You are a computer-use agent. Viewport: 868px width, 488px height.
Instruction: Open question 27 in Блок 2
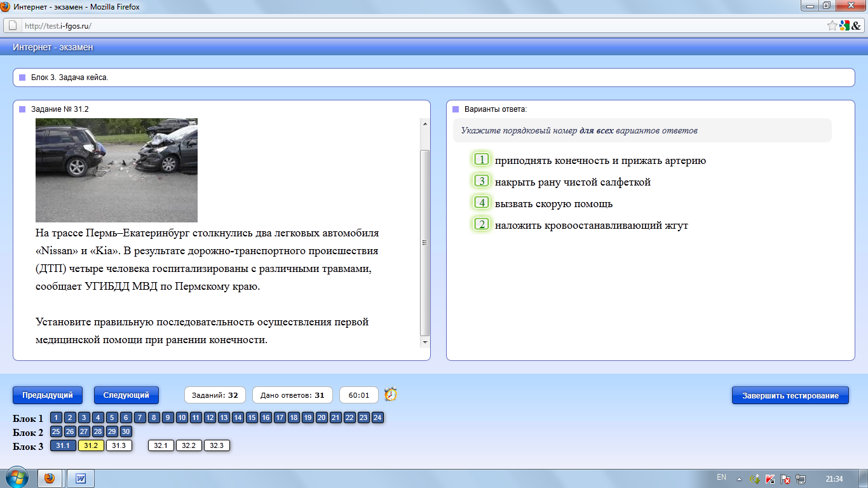pyautogui.click(x=84, y=431)
